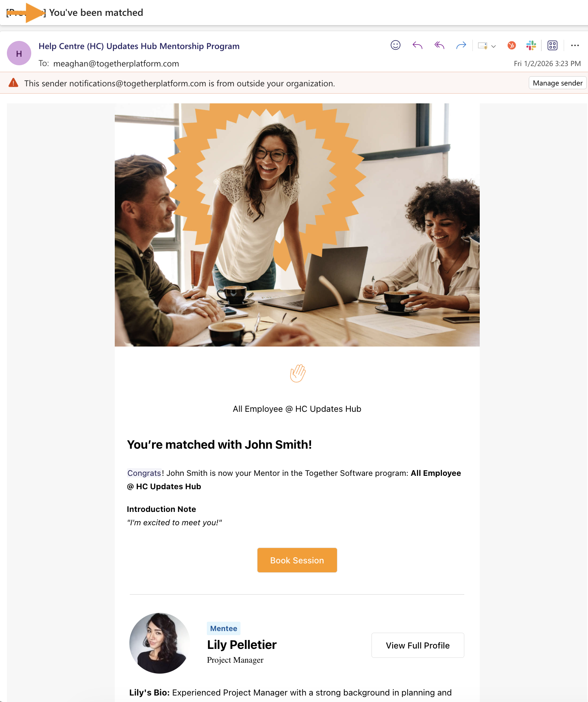Click the team meeting hero image
The width and height of the screenshot is (588, 702).
coord(297,225)
